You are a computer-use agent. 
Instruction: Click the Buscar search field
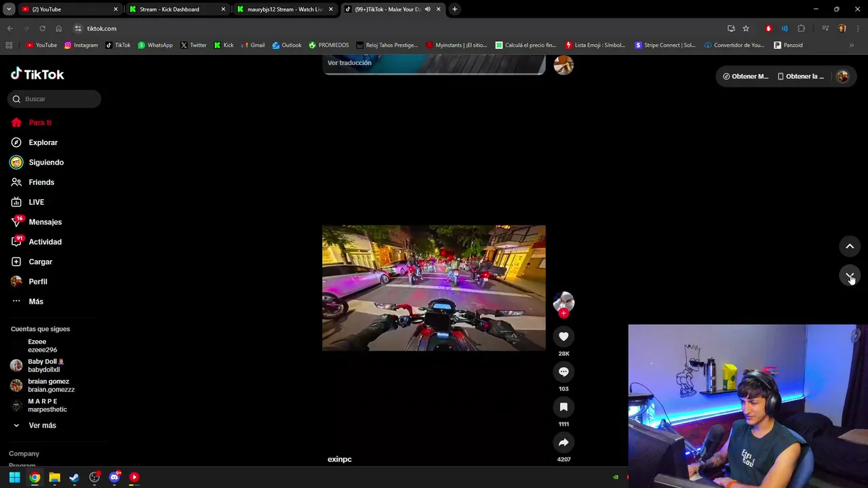tap(54, 99)
